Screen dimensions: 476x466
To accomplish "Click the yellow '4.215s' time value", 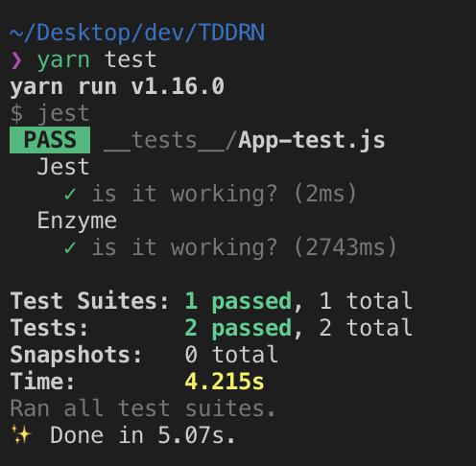I will tap(225, 382).
